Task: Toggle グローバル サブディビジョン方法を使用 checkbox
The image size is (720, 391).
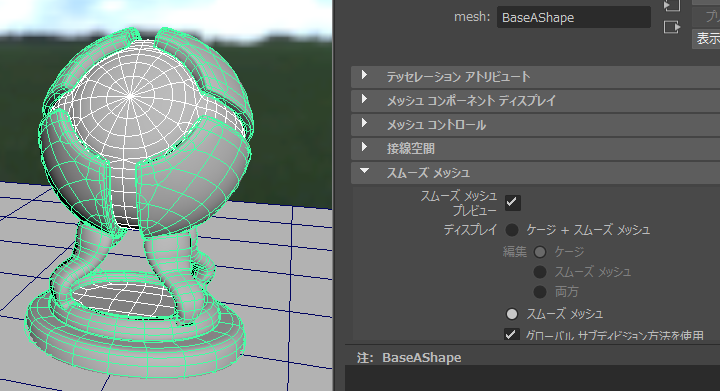Action: (x=512, y=334)
